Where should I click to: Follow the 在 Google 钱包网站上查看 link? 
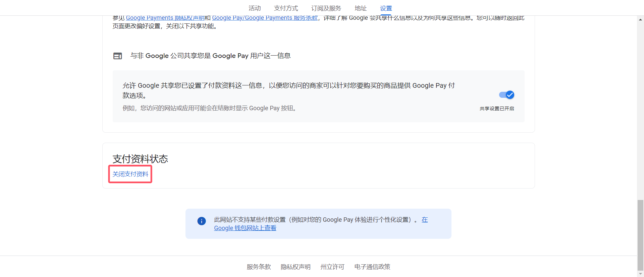245,228
